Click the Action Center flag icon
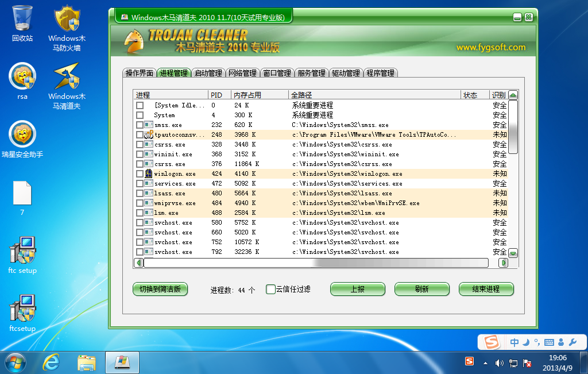Image resolution: width=588 pixels, height=374 pixels. click(527, 363)
